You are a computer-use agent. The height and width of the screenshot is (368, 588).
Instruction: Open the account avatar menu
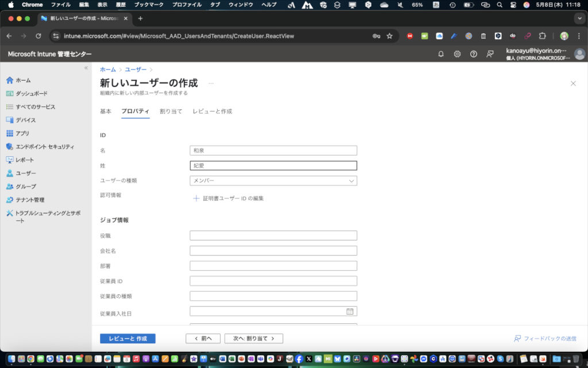pos(579,54)
